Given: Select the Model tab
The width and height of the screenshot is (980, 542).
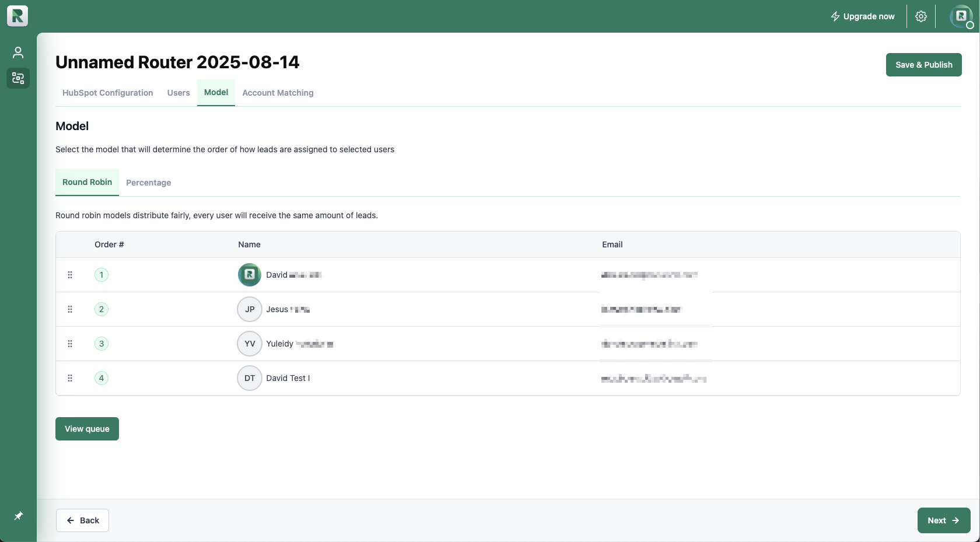Looking at the screenshot, I should [x=216, y=92].
